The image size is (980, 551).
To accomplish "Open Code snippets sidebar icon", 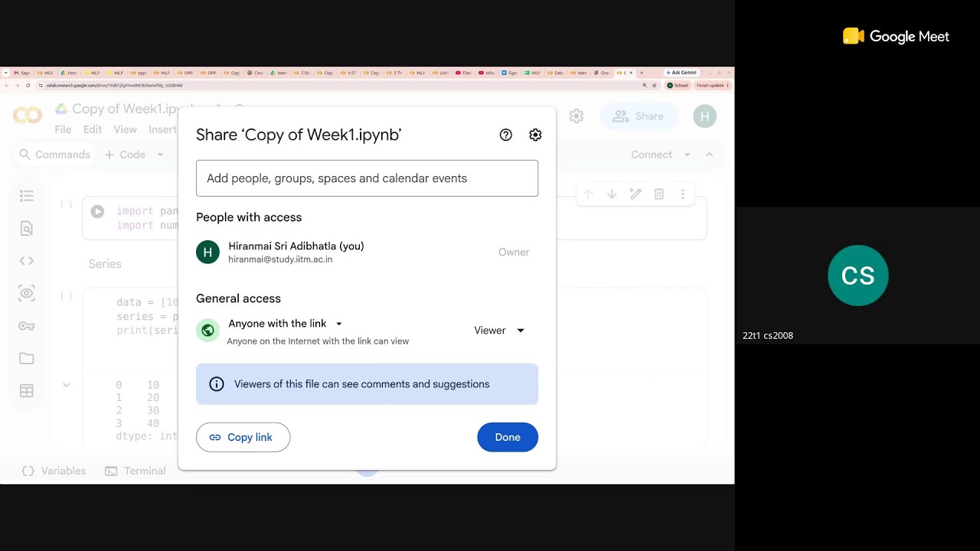I will click(x=27, y=260).
